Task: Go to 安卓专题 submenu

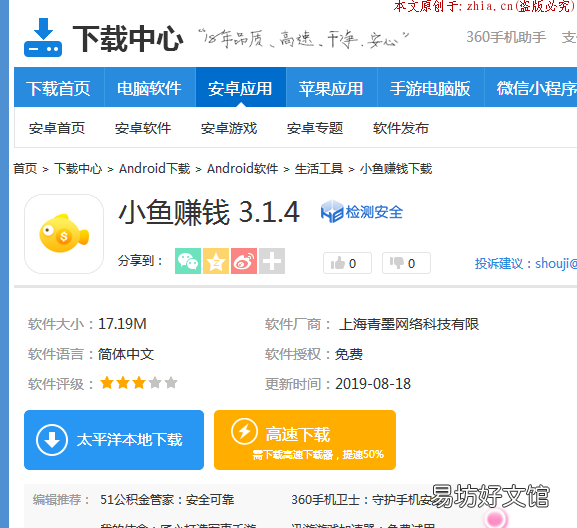Action: tap(315, 128)
